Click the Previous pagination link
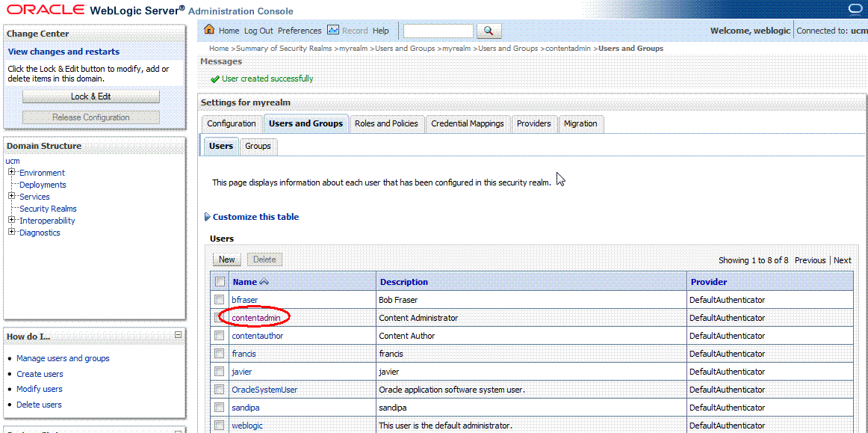Viewport: 868px width, 433px height. coord(810,260)
